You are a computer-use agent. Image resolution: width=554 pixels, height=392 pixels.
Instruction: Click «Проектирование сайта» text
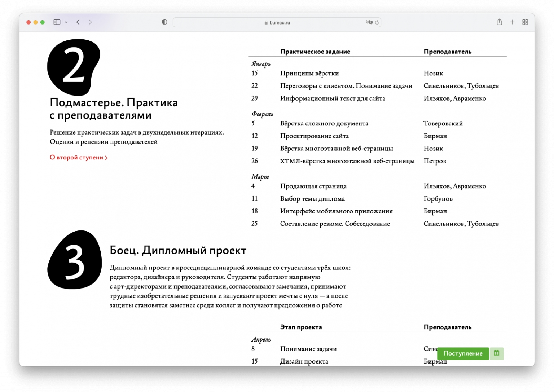pos(315,136)
